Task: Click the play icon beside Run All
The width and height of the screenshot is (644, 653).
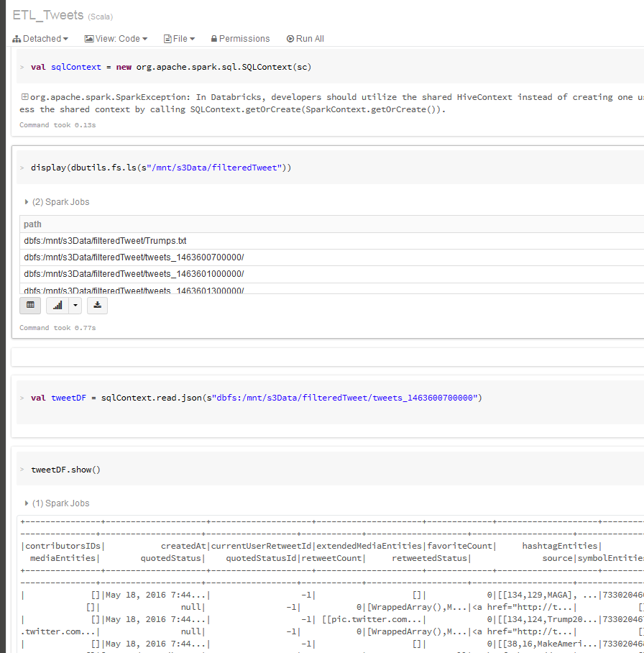Action: pos(290,39)
